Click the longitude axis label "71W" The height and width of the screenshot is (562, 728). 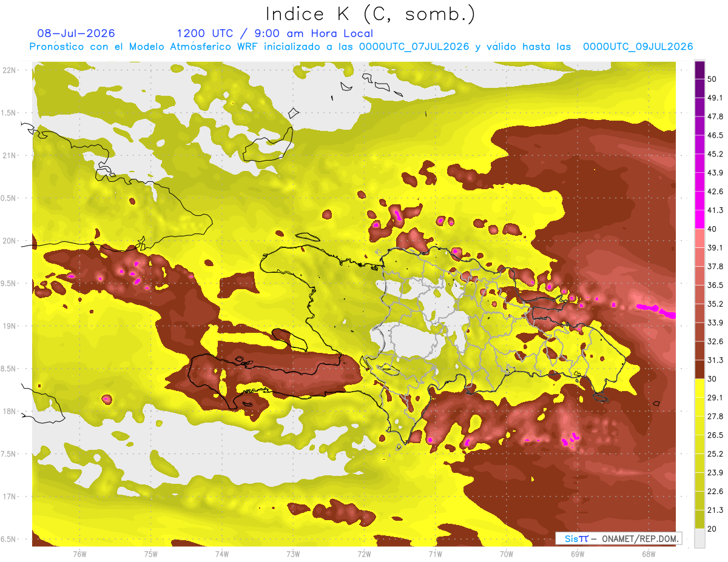click(435, 554)
